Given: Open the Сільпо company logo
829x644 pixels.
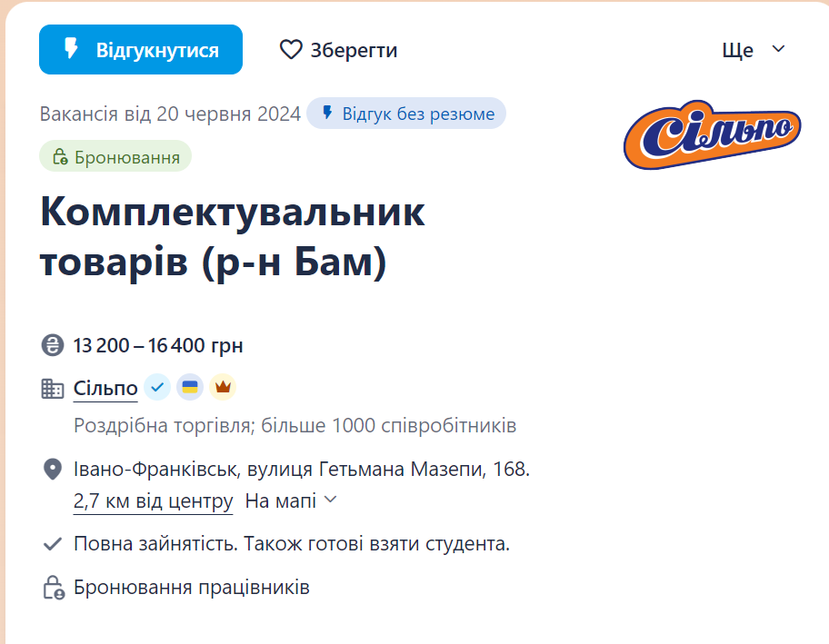Looking at the screenshot, I should click(x=712, y=134).
